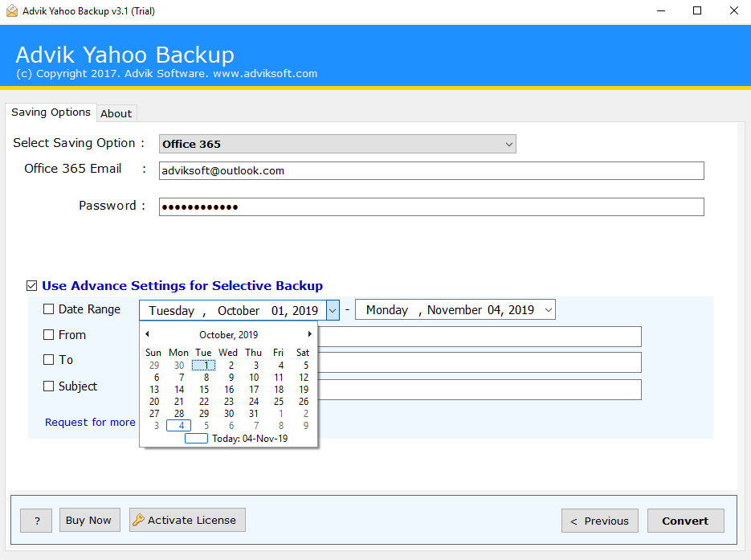Select the Saving Options tab
The height and width of the screenshot is (560, 751).
coord(51,112)
